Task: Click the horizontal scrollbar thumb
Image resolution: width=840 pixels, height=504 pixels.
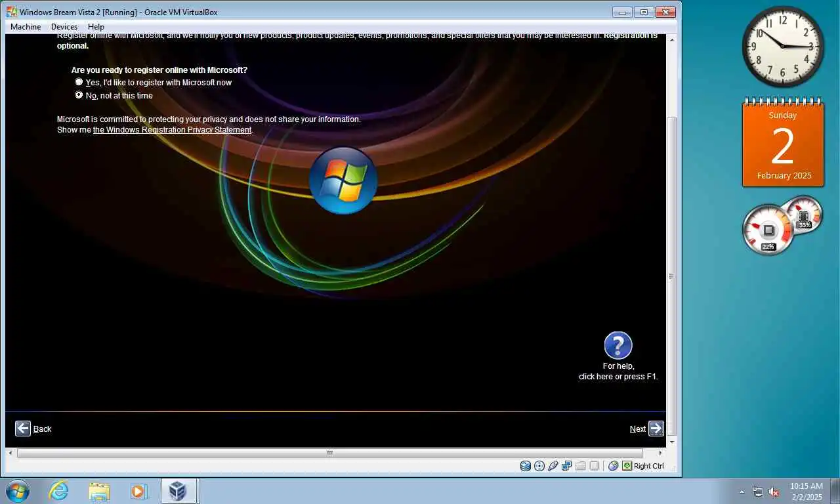Action: tap(330, 453)
